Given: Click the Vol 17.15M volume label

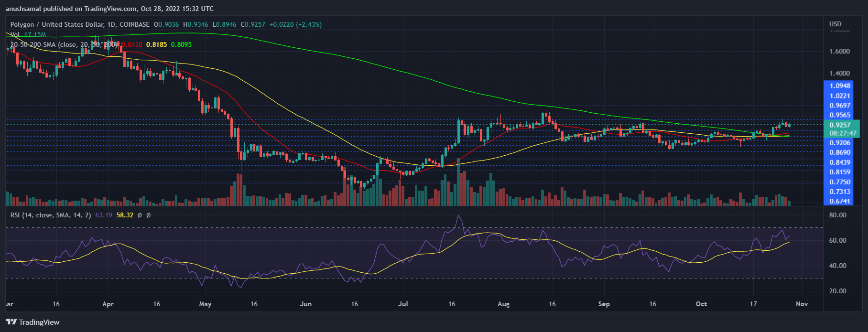Looking at the screenshot, I should pyautogui.click(x=29, y=34).
